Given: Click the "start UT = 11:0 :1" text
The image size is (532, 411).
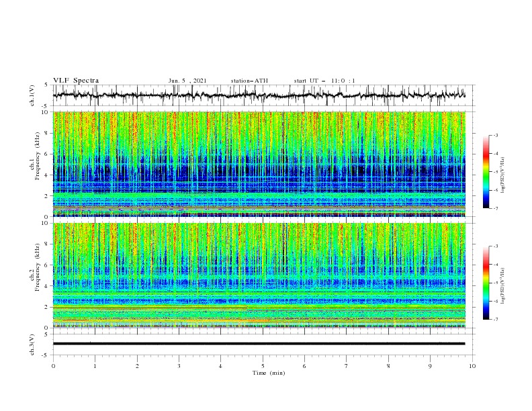Looking at the screenshot, I should [x=324, y=81].
